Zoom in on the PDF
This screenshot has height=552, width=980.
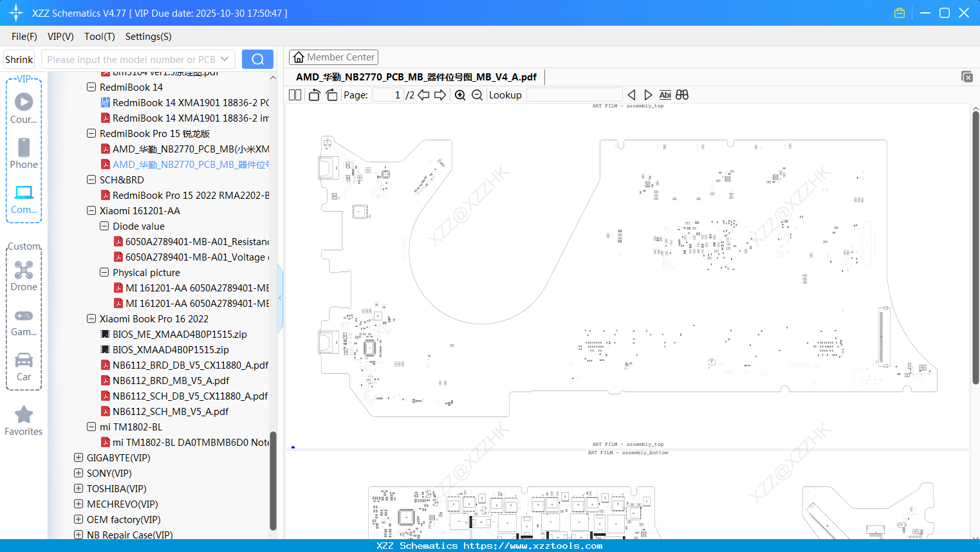[460, 95]
